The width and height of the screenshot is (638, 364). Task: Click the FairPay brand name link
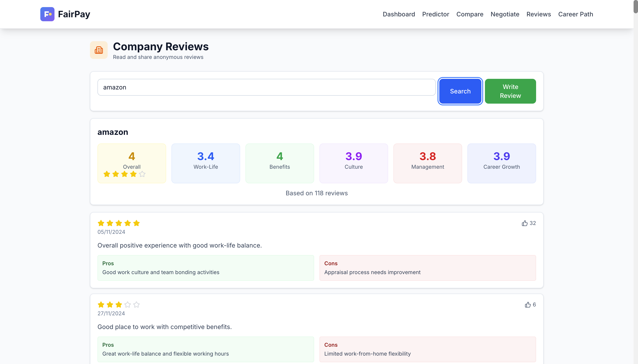[x=74, y=14]
